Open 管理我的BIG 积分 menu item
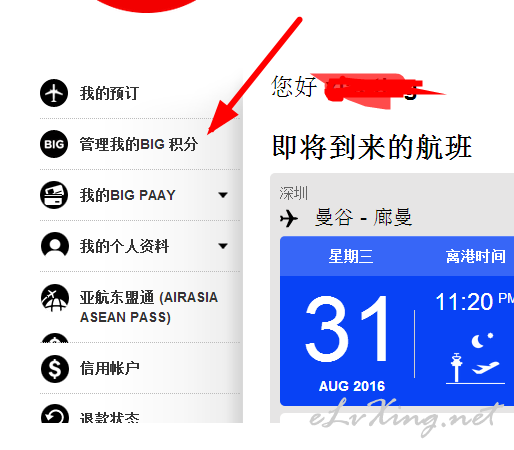 coord(139,144)
